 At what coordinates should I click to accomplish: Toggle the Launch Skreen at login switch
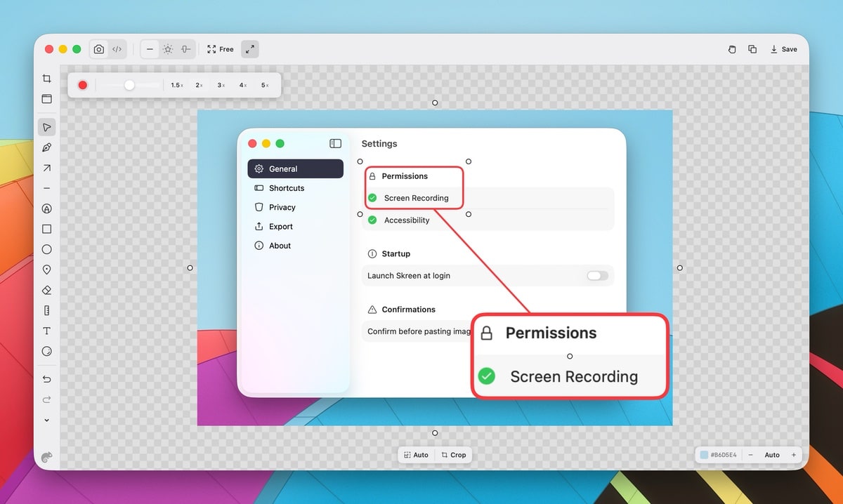point(596,276)
